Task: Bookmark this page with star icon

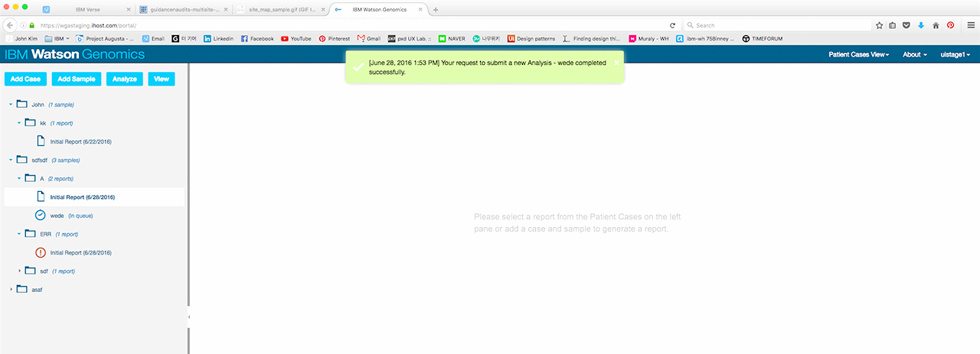Action: click(x=880, y=25)
